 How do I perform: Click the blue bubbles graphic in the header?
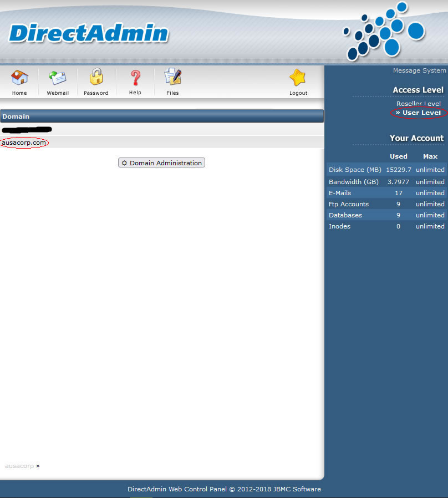coord(384,32)
